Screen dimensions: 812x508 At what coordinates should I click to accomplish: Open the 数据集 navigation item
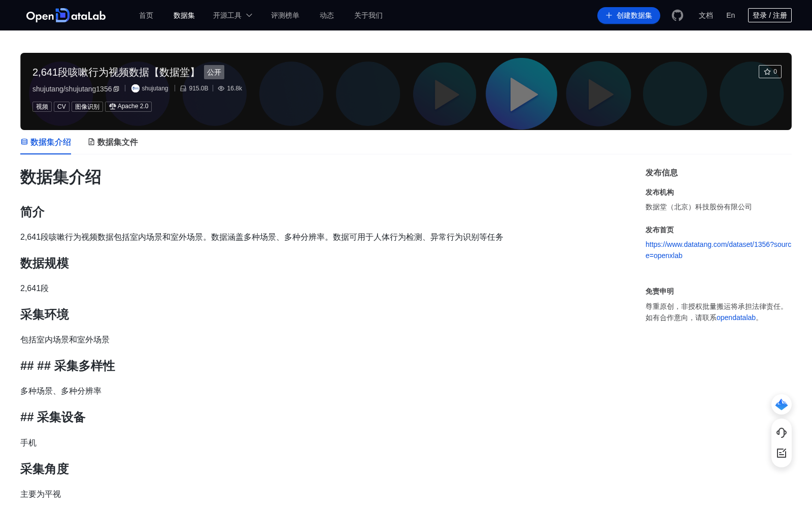pyautogui.click(x=184, y=15)
